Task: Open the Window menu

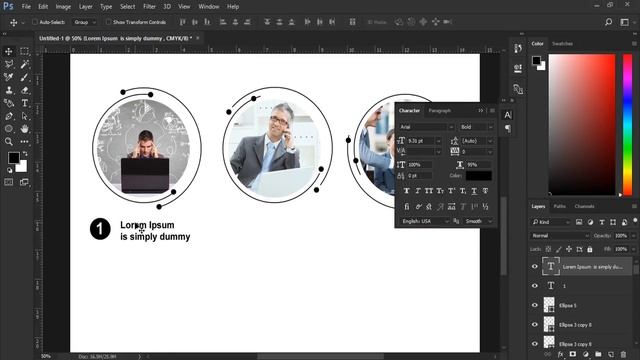Action: pos(209,7)
